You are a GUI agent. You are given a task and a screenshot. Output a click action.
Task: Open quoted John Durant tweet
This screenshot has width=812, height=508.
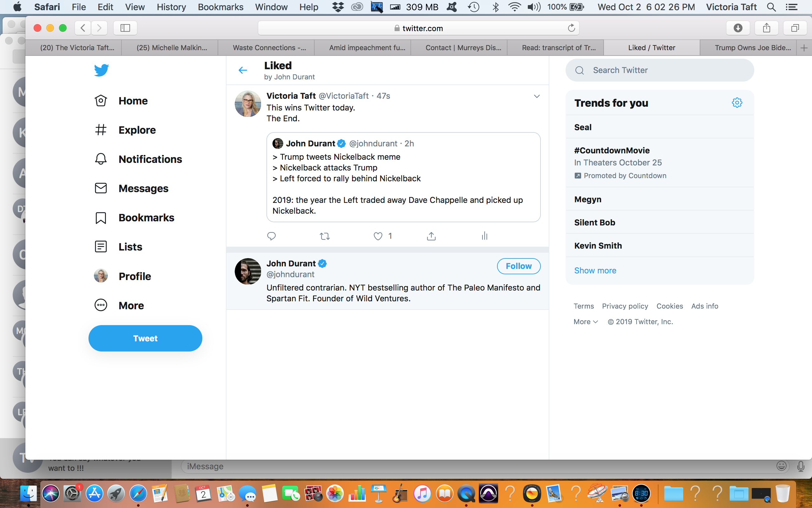pyautogui.click(x=403, y=177)
